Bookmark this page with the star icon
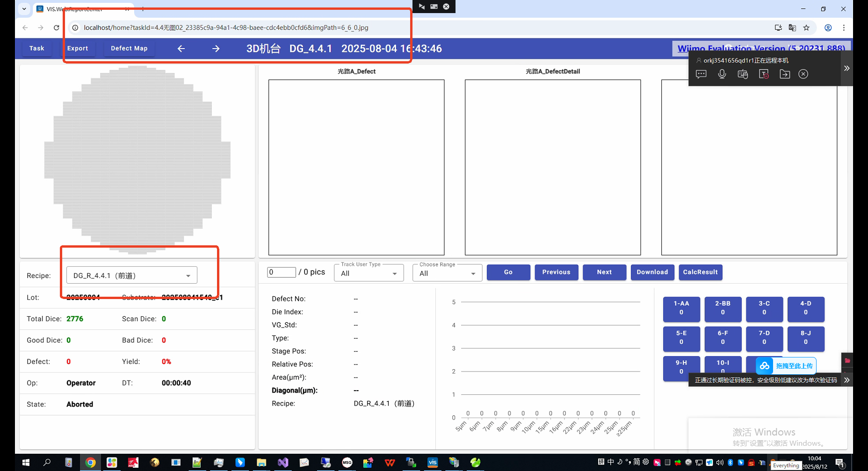 coord(806,28)
